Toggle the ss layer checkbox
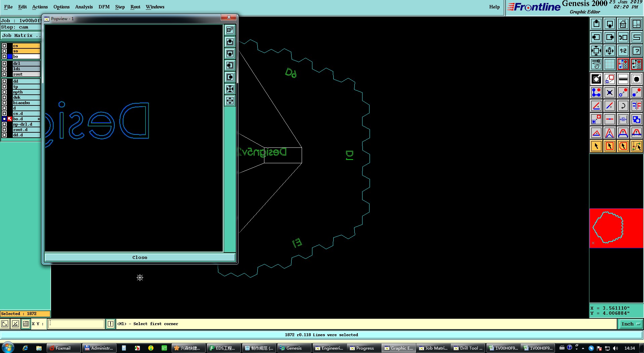This screenshot has width=644, height=353. [4, 51]
